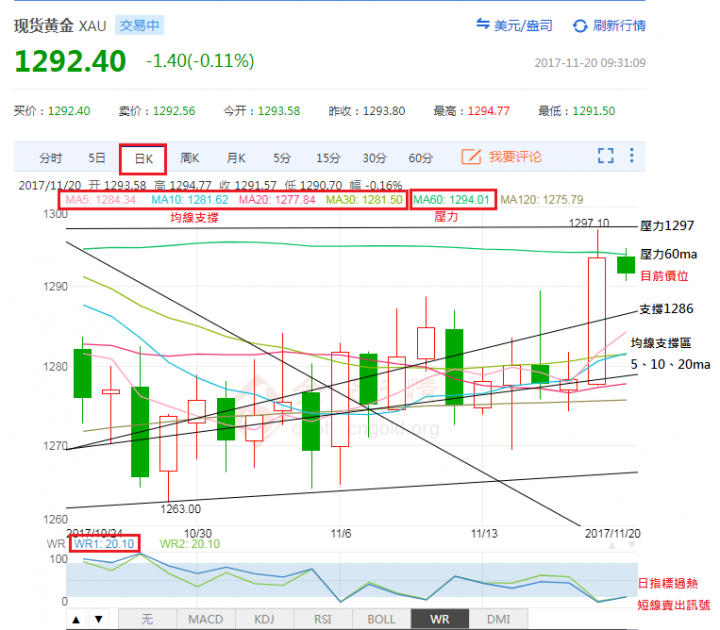
Task: Click the 交易中 trading status badge
Action: (x=139, y=25)
